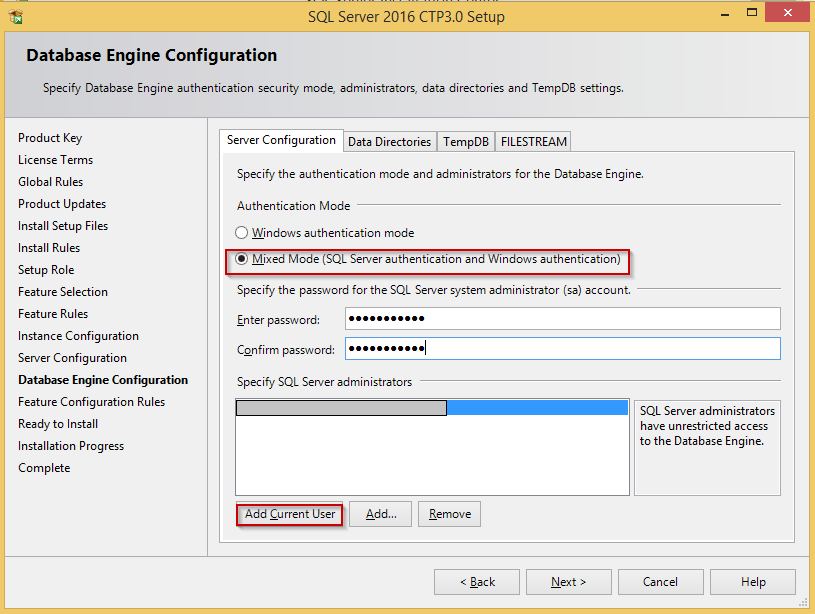Screen dimensions: 815x614
Task: Click Instance Configuration step in sidebar
Action: 78,336
